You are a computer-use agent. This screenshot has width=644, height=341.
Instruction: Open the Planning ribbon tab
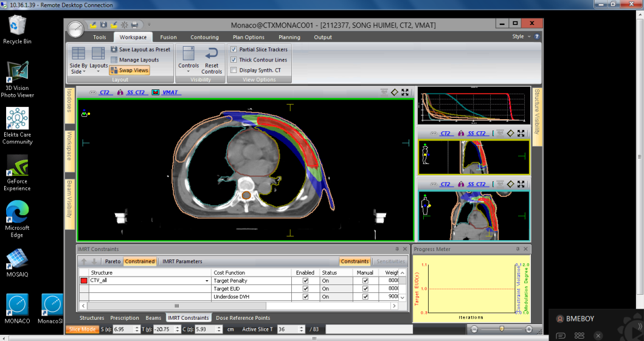[289, 37]
